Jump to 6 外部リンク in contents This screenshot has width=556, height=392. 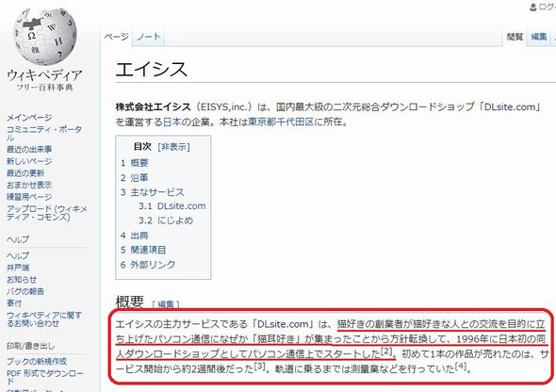tap(148, 265)
